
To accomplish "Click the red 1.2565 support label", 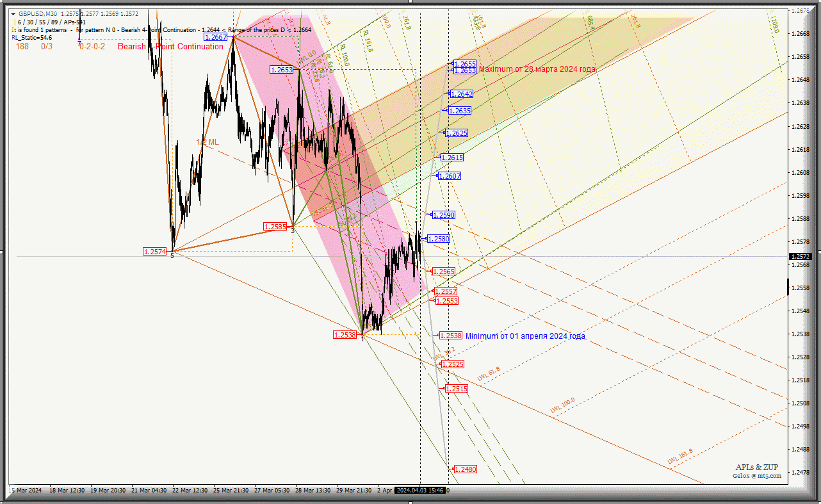I will (443, 272).
